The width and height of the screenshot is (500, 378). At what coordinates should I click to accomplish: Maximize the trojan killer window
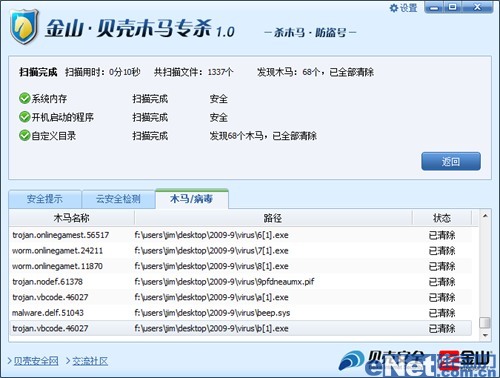(x=452, y=7)
